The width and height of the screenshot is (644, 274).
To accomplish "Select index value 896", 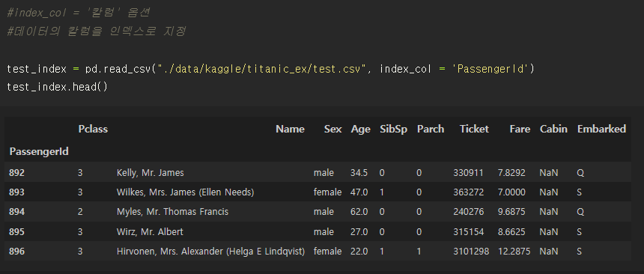I will point(16,252).
